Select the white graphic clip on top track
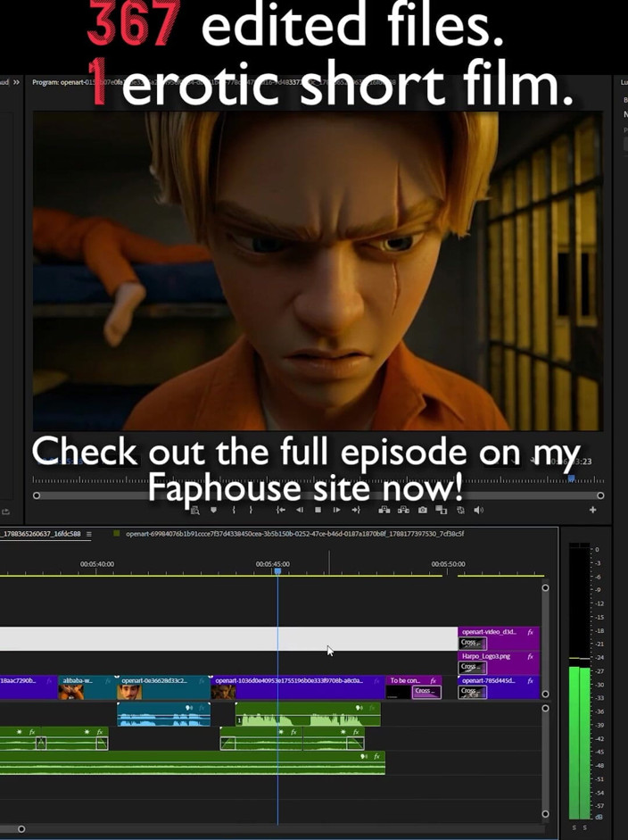The width and height of the screenshot is (628, 840). coord(228,638)
